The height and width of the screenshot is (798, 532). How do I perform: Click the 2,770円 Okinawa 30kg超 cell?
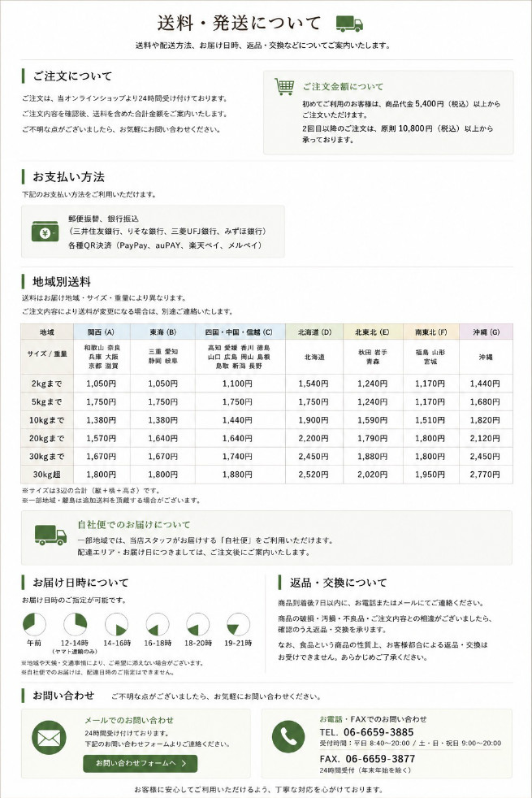pyautogui.click(x=485, y=475)
